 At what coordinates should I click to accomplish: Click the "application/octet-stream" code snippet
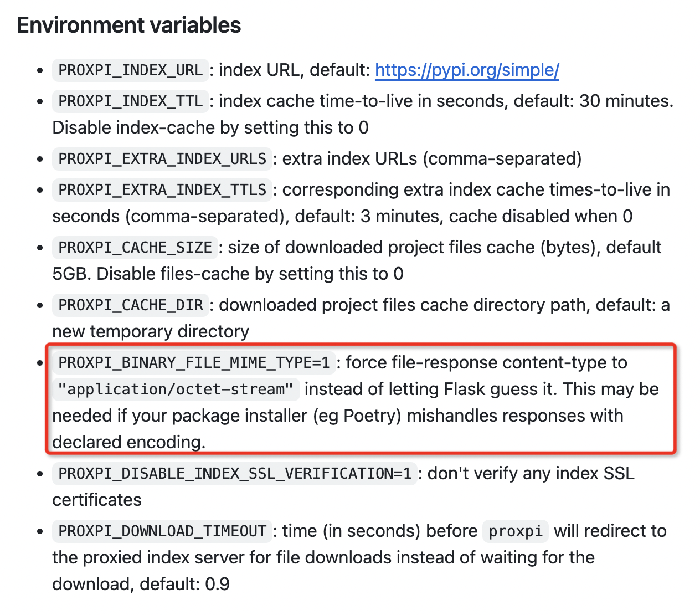pos(176,389)
